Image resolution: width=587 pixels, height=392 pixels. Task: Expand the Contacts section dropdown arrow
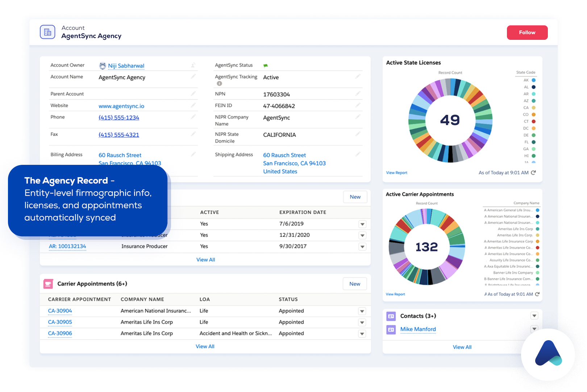click(534, 316)
